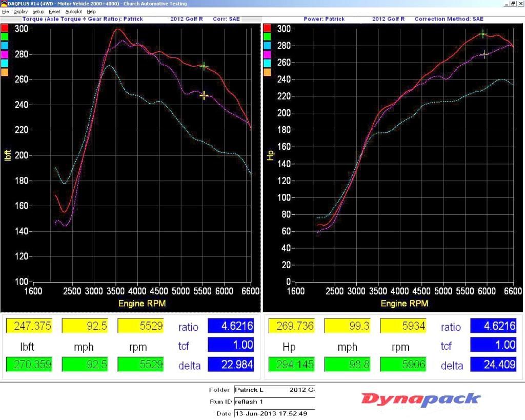Open the Reset menu
The width and height of the screenshot is (525, 420).
54,12
